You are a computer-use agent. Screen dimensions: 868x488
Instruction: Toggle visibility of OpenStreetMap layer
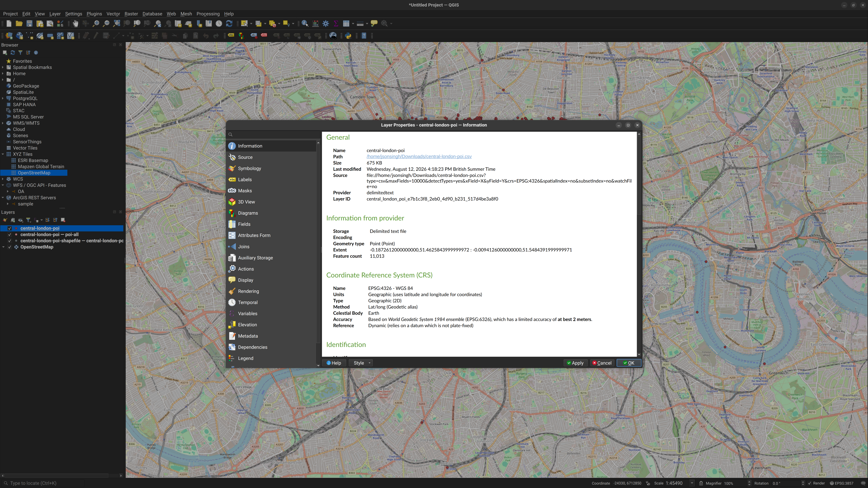click(9, 247)
